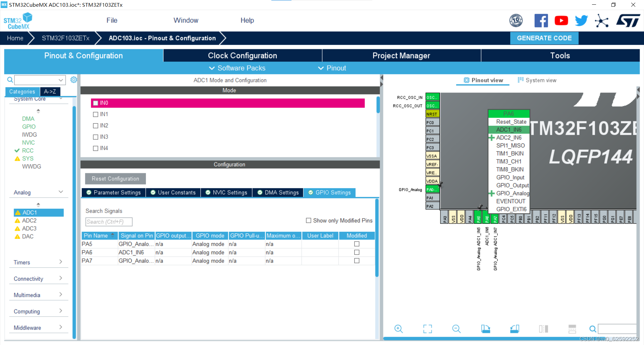Viewport: 644px width, 345px height.
Task: Open the category search combo box dropdown
Action: 61,80
